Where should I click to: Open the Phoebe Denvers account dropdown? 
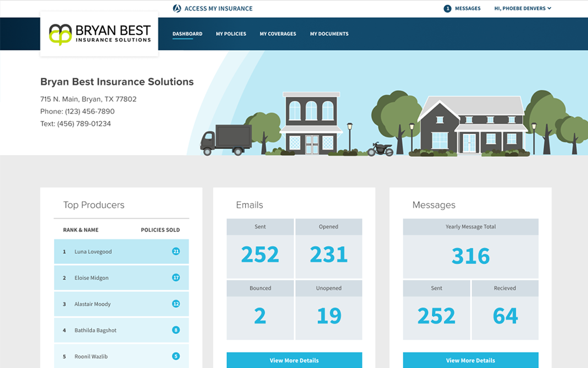click(x=522, y=8)
